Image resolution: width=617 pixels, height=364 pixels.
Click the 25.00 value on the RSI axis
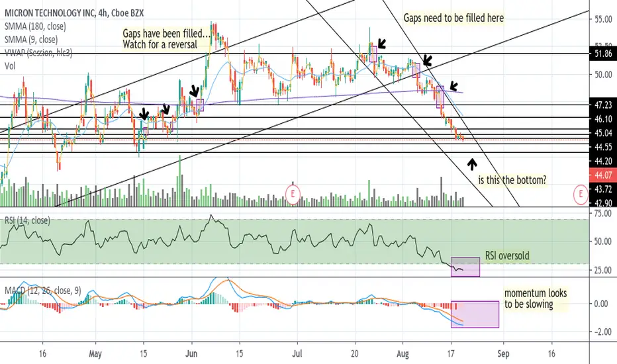603,270
